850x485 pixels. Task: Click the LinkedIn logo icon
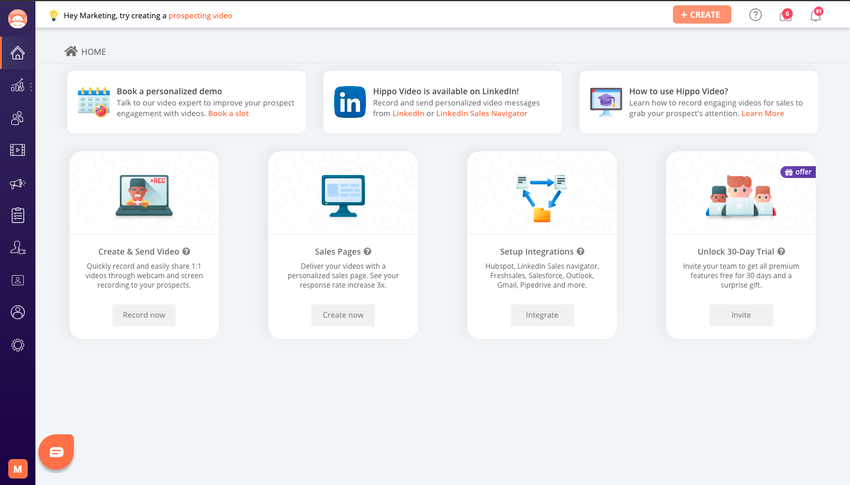coord(350,102)
